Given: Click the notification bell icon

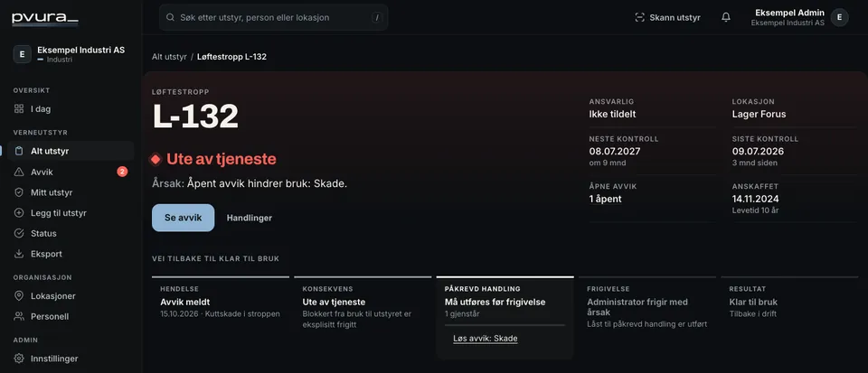Looking at the screenshot, I should (x=726, y=17).
